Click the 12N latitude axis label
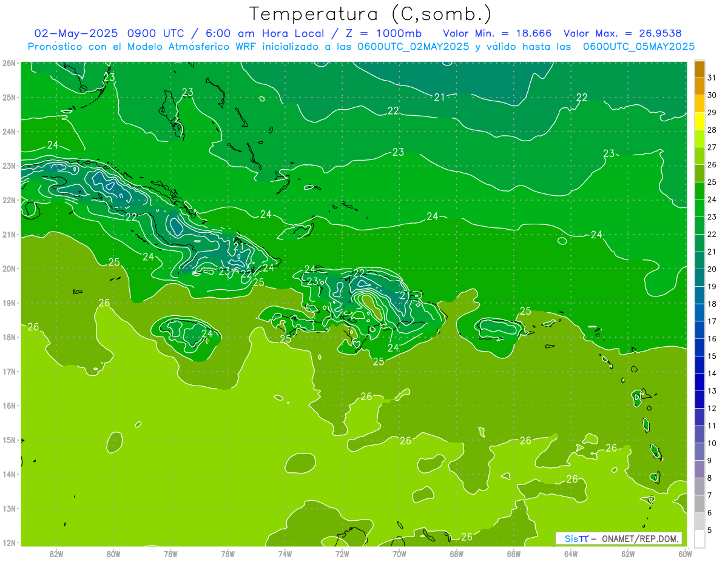 pyautogui.click(x=8, y=543)
